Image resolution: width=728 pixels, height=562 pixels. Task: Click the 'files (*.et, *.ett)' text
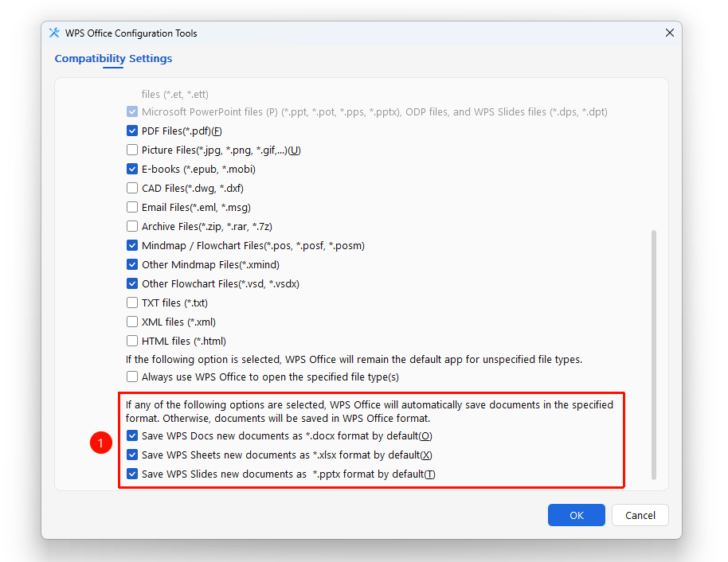click(175, 94)
